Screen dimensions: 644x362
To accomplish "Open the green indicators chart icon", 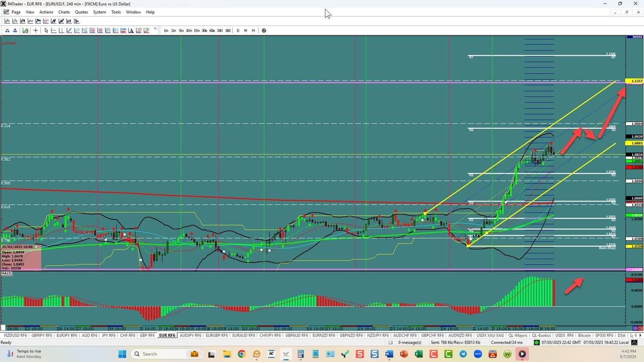I will pos(25,30).
